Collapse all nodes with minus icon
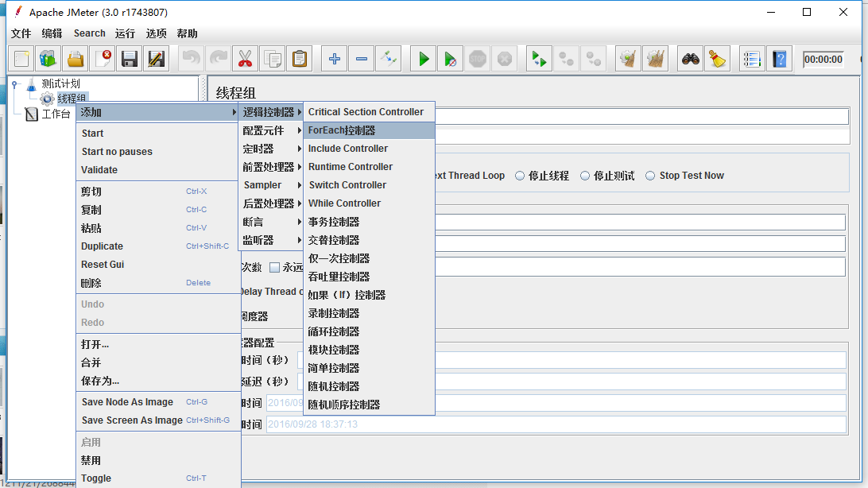The width and height of the screenshot is (868, 488). coord(362,59)
